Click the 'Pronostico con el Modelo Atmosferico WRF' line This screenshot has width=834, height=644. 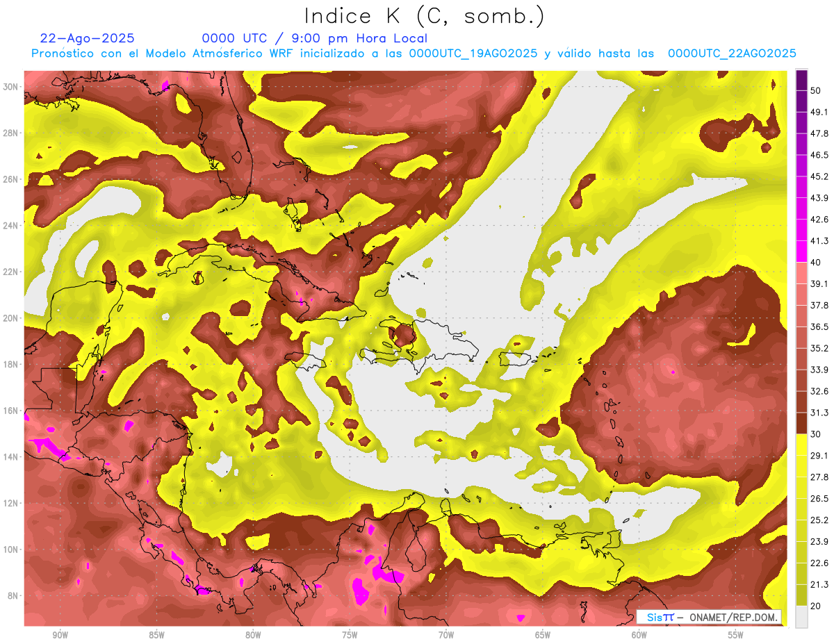pos(414,53)
